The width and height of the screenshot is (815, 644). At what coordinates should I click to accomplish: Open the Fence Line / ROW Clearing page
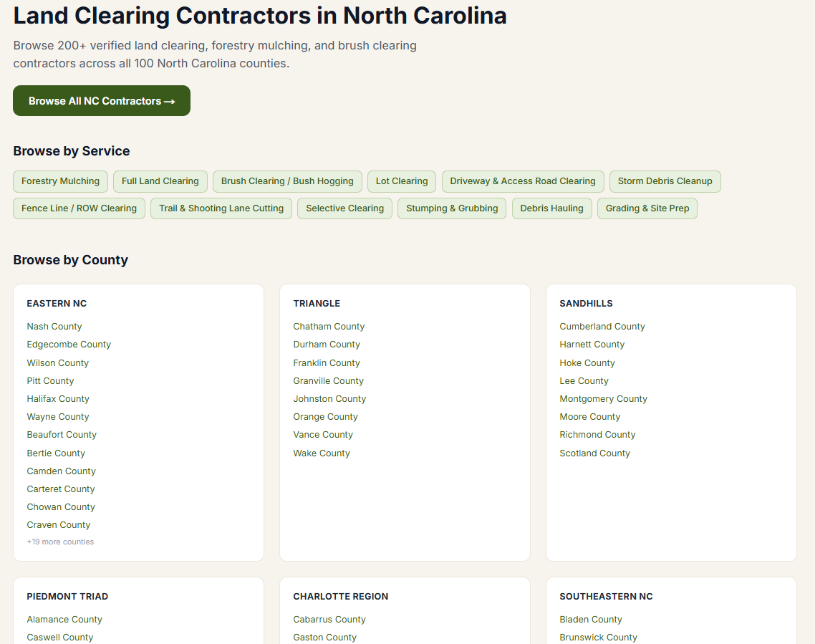point(79,208)
